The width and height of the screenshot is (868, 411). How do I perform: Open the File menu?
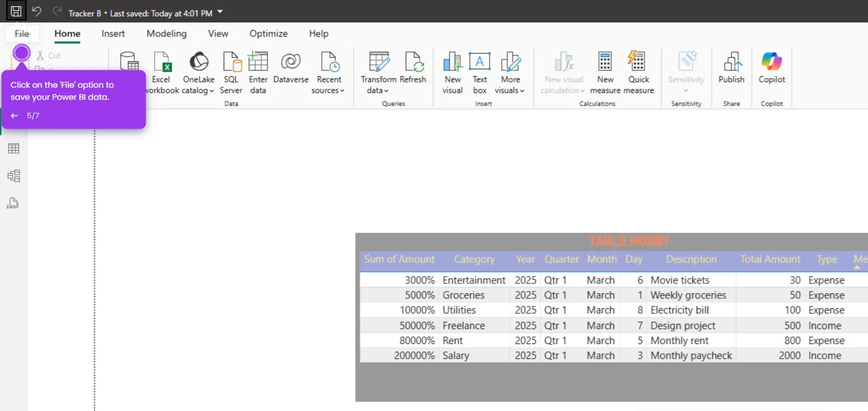point(22,33)
